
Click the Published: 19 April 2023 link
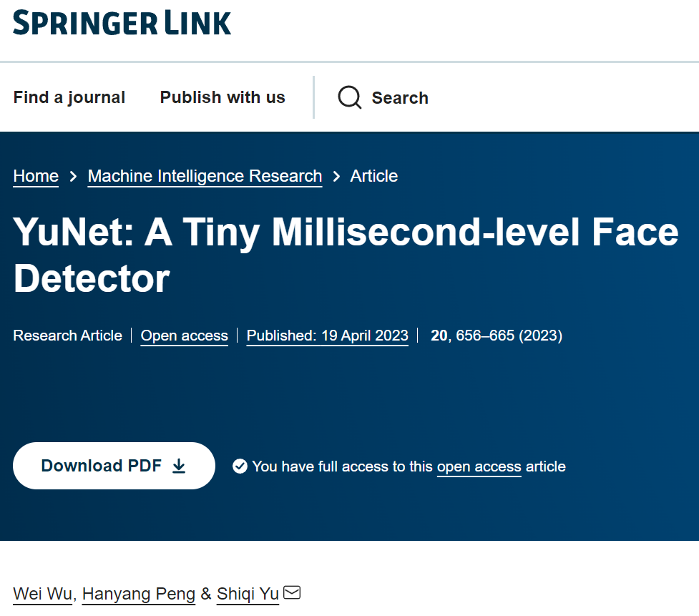(x=327, y=336)
